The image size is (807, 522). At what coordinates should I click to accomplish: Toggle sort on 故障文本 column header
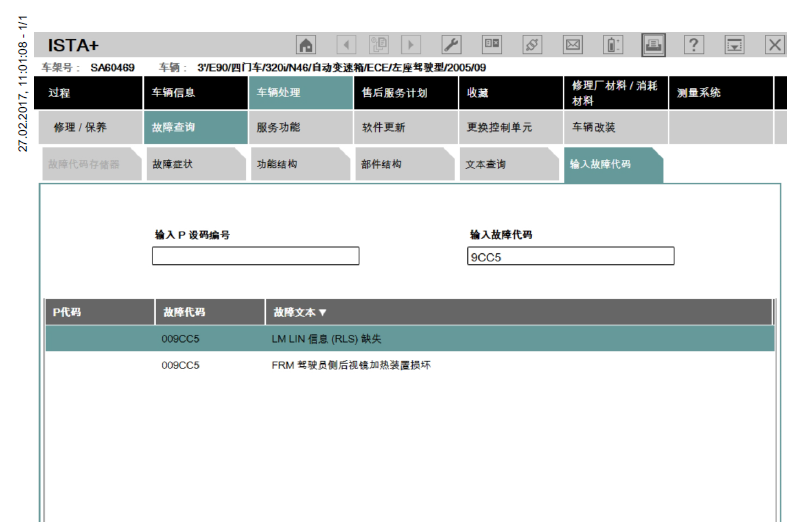(519, 312)
